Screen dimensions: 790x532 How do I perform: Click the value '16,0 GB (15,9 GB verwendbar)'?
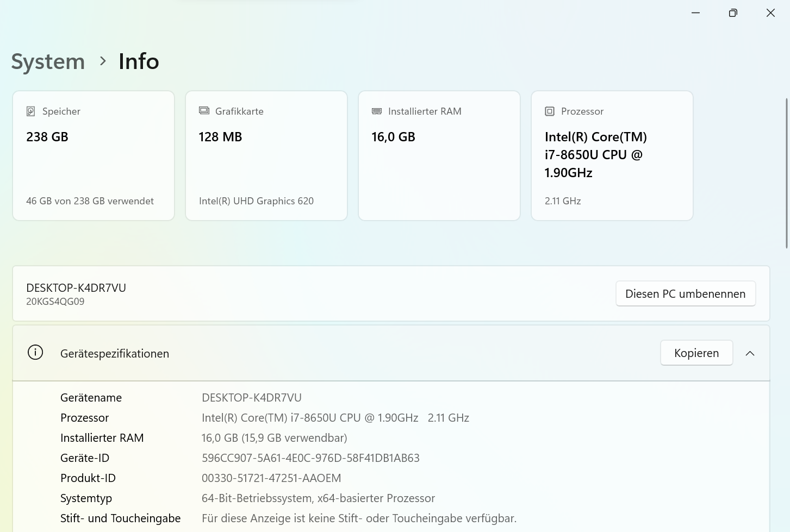(274, 438)
